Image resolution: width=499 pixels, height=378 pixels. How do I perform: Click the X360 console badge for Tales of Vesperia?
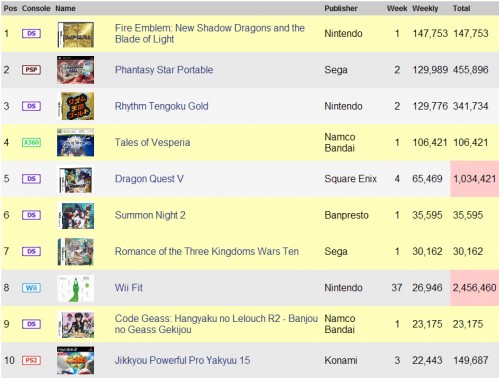click(31, 142)
